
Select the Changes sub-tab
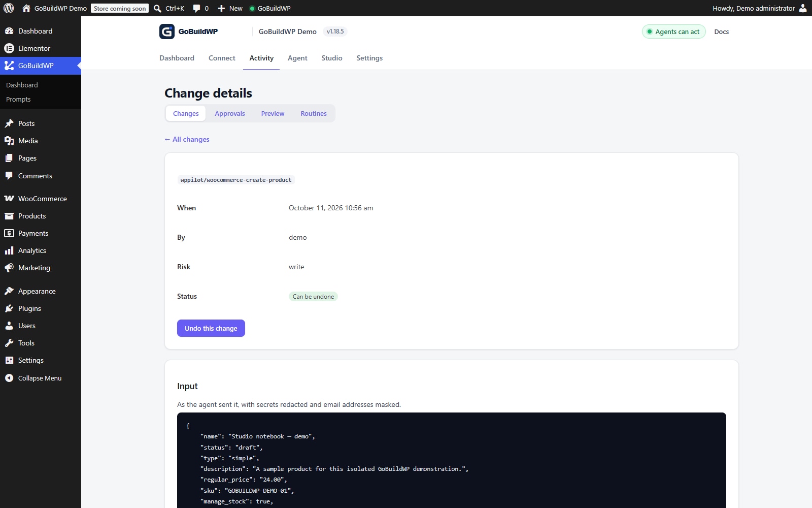pos(186,113)
